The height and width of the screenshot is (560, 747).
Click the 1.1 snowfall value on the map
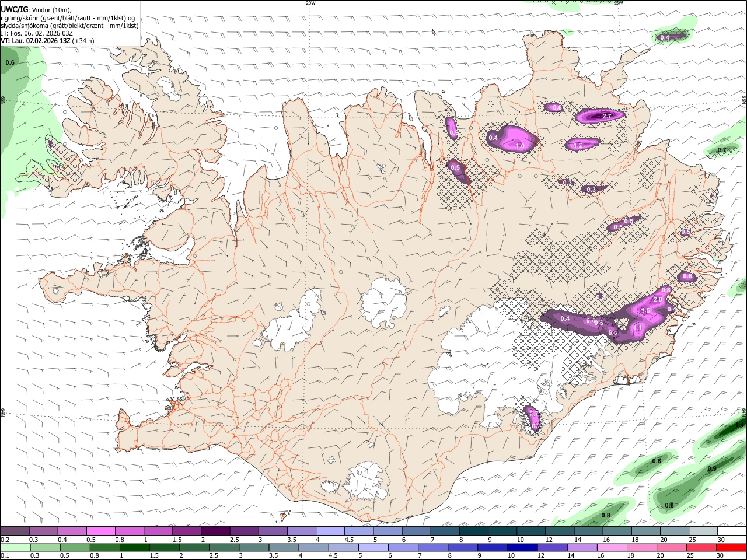[638, 329]
